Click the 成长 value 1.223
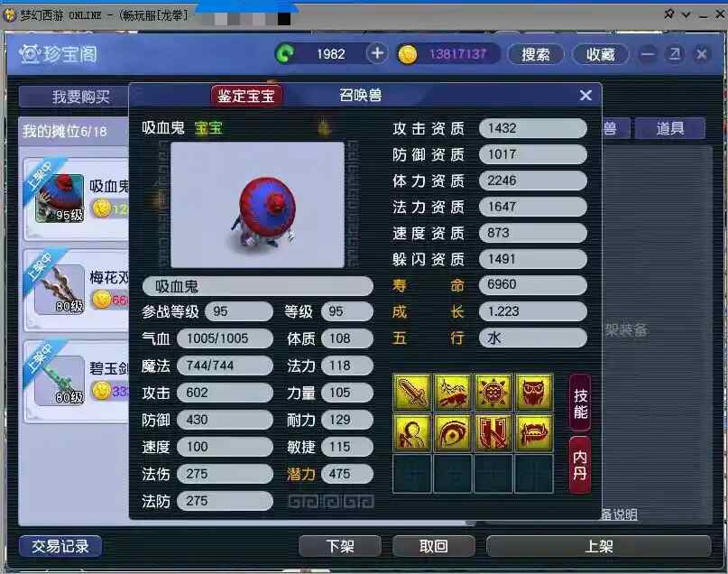 pyautogui.click(x=533, y=311)
